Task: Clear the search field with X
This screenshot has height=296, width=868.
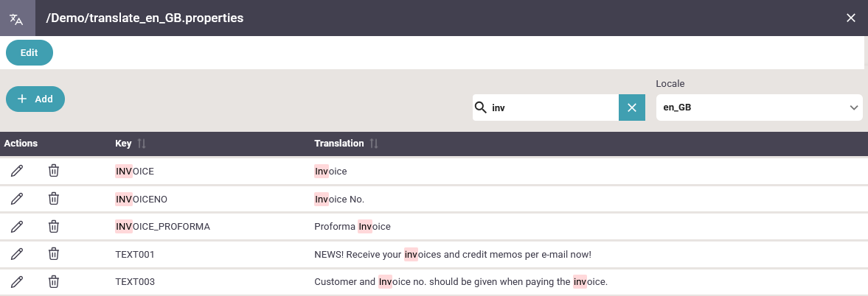Action: point(631,108)
